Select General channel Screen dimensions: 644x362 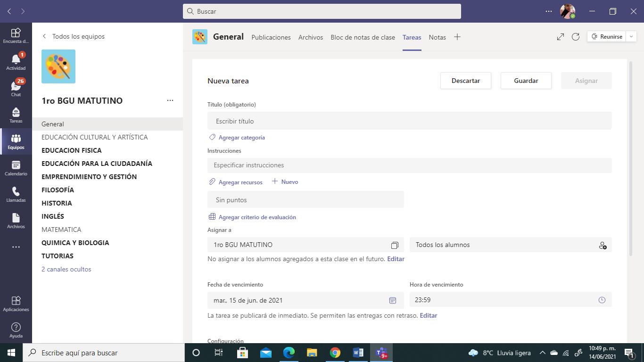coord(107,124)
